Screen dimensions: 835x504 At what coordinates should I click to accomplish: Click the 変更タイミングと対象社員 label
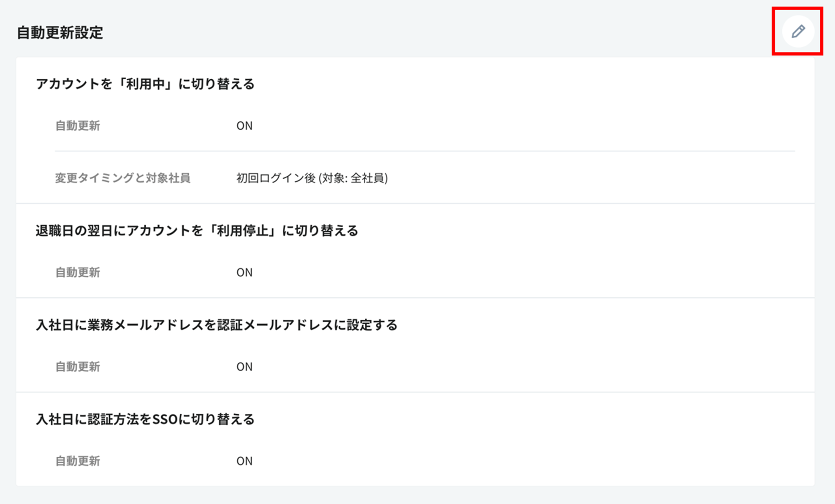[x=122, y=178]
